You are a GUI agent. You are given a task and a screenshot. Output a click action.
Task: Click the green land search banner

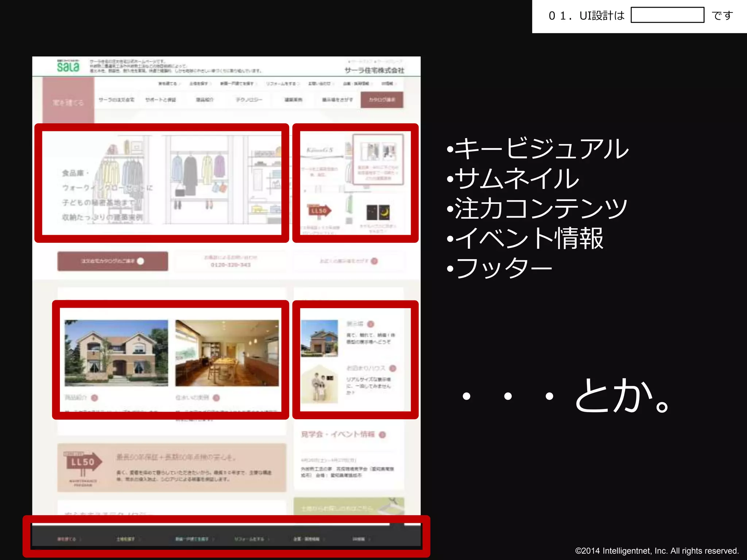coord(349,507)
